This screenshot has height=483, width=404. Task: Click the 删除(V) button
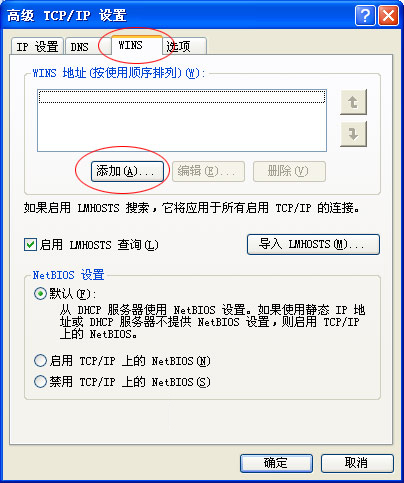click(x=289, y=171)
